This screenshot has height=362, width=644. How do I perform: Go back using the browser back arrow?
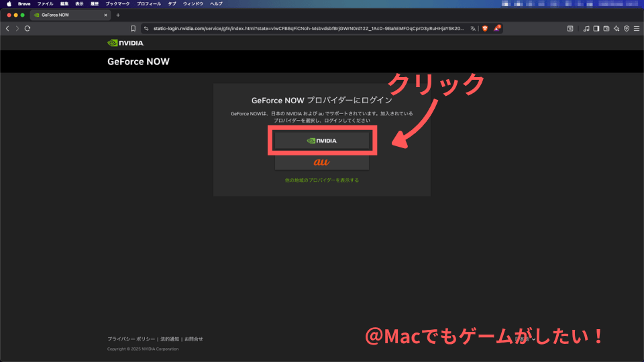[7, 29]
